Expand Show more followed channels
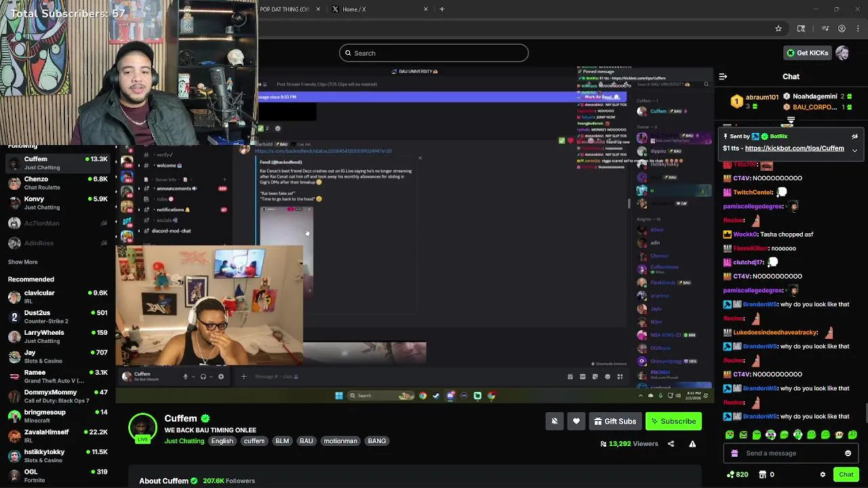Screen dimensions: 868x488 pyautogui.click(x=22, y=262)
